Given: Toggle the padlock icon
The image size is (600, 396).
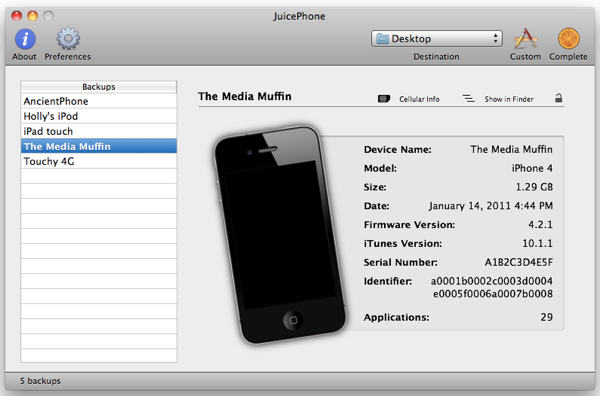Looking at the screenshot, I should pyautogui.click(x=559, y=98).
